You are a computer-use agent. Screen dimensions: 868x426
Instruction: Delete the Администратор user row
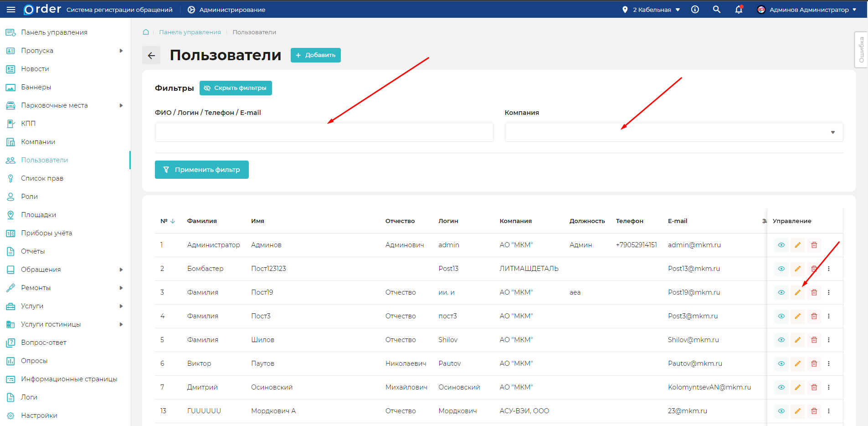click(x=814, y=245)
